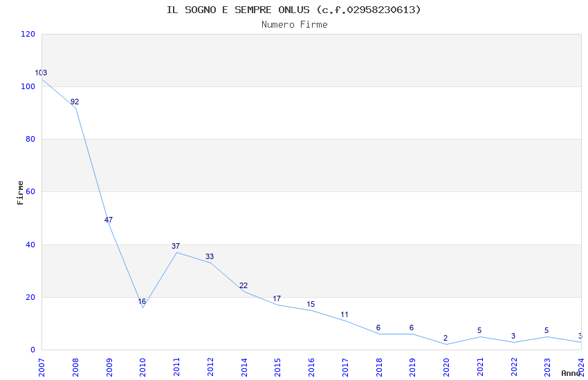Click x-axis year label 2015
The height and width of the screenshot is (380, 588).
[x=278, y=368]
